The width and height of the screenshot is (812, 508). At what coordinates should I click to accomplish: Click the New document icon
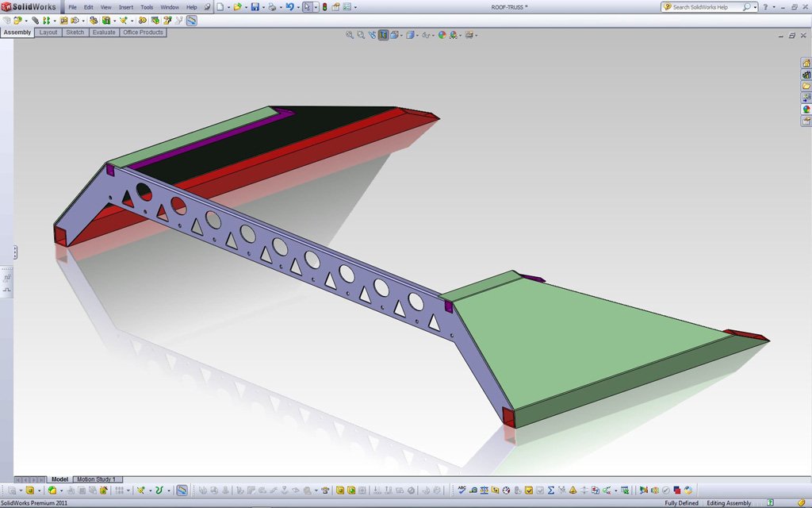click(x=220, y=7)
